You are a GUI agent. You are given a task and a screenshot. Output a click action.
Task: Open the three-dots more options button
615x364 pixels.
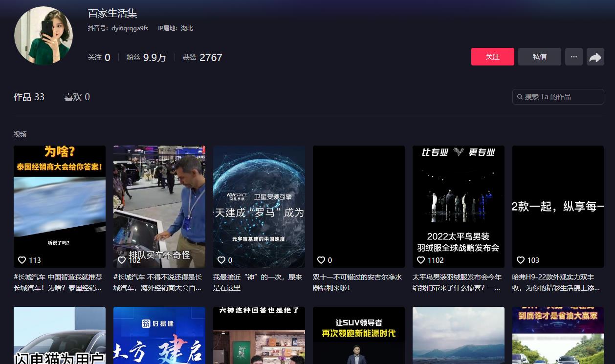tap(574, 57)
